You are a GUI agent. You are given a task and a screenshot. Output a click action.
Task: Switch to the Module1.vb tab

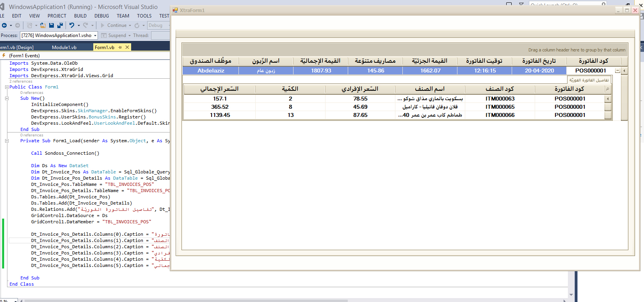(64, 47)
